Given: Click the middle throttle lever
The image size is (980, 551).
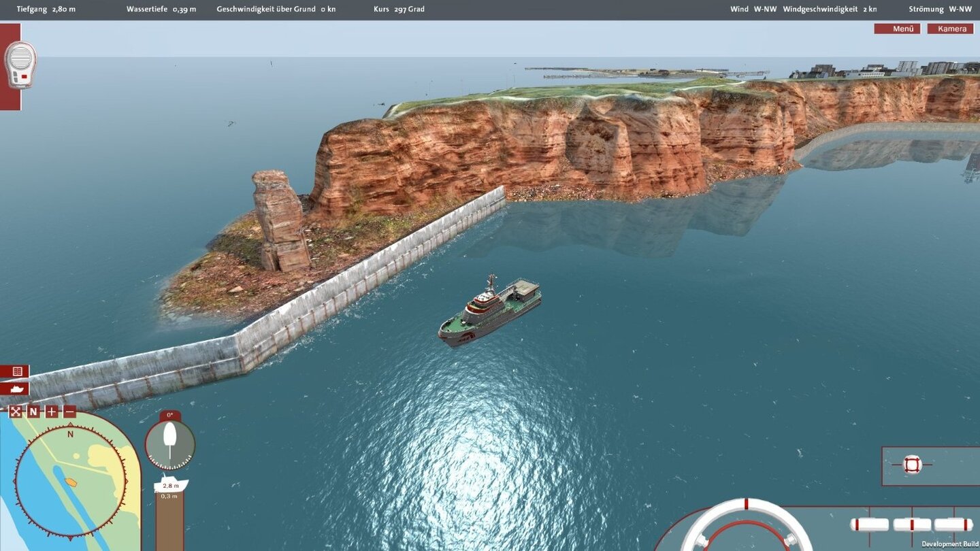Looking at the screenshot, I should click(911, 524).
